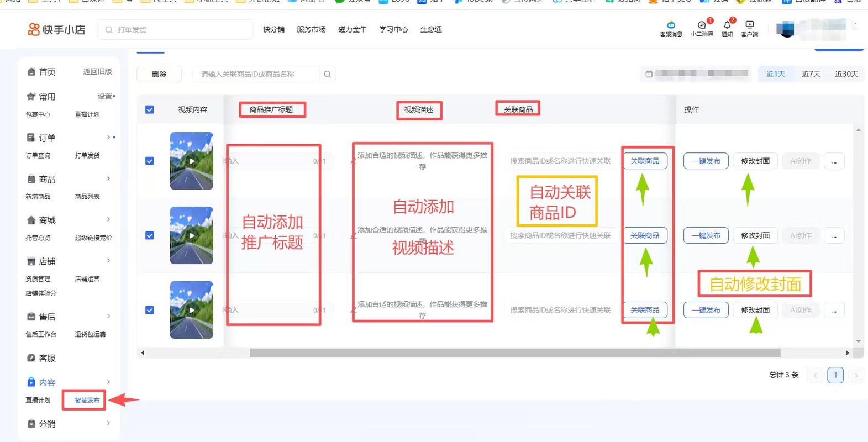This screenshot has width=868, height=442.
Task: Open the 服务市场 top menu
Action: pos(311,29)
